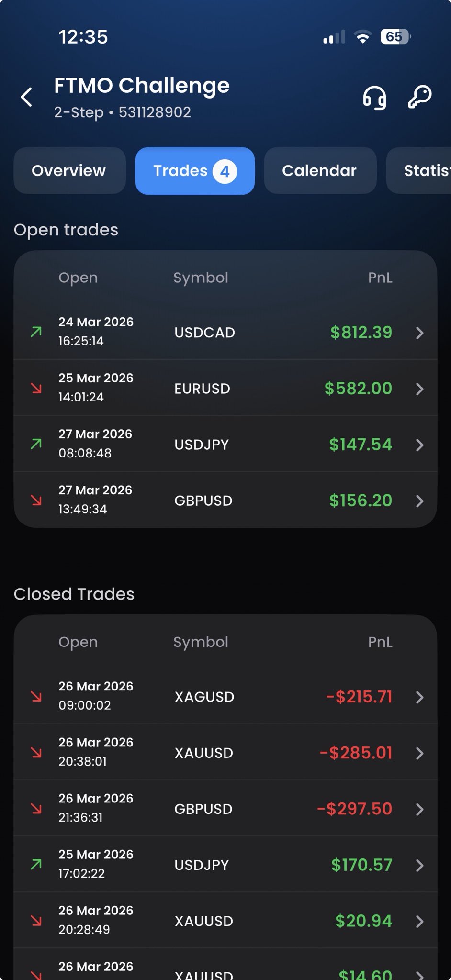Expand EURUSD open trade chevron
The width and height of the screenshot is (451, 980).
pyautogui.click(x=420, y=389)
